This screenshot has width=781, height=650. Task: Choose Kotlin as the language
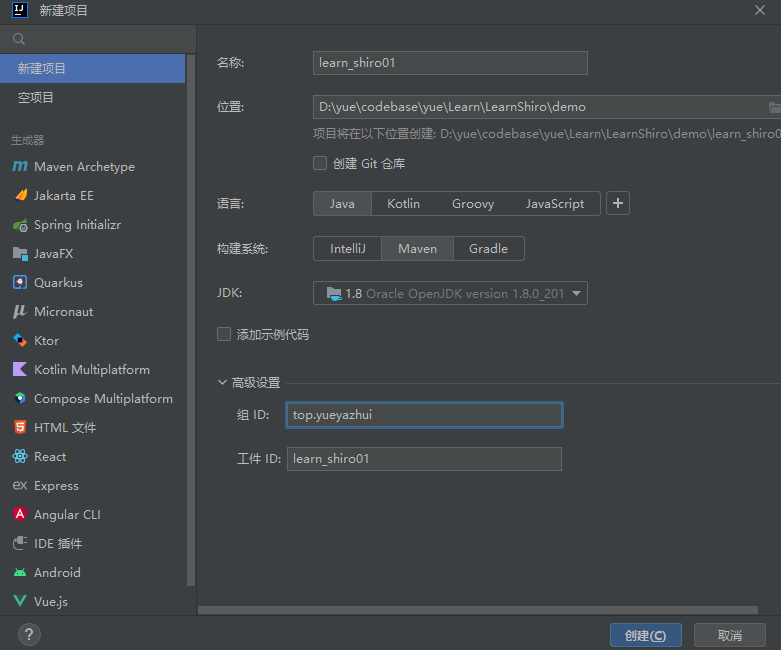click(x=403, y=204)
